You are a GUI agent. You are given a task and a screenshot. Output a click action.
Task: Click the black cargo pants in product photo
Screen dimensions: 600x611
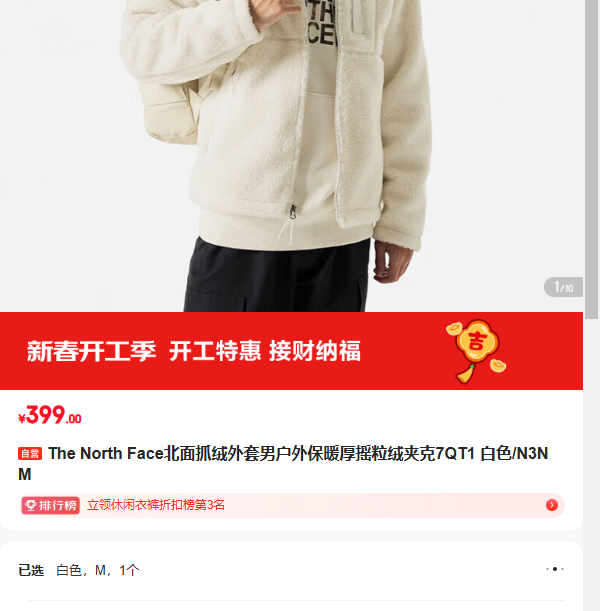[277, 276]
